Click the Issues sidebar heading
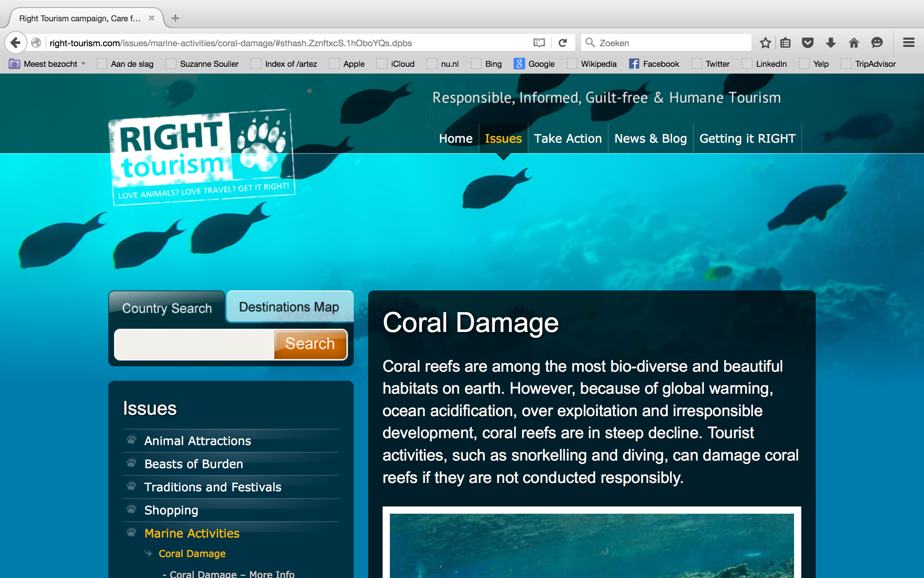 coord(150,408)
